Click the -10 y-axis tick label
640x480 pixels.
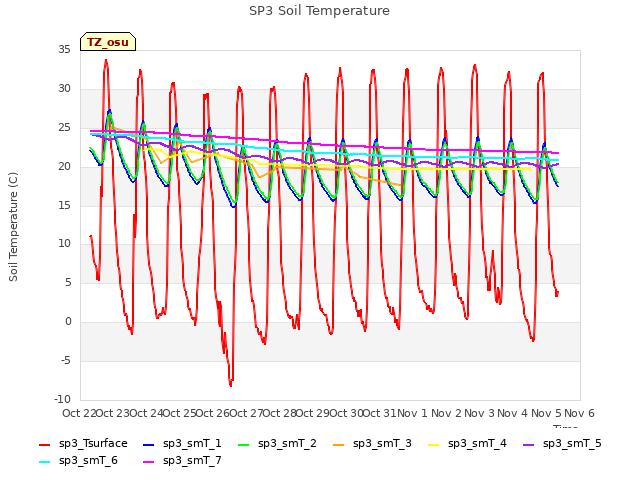pyautogui.click(x=63, y=399)
